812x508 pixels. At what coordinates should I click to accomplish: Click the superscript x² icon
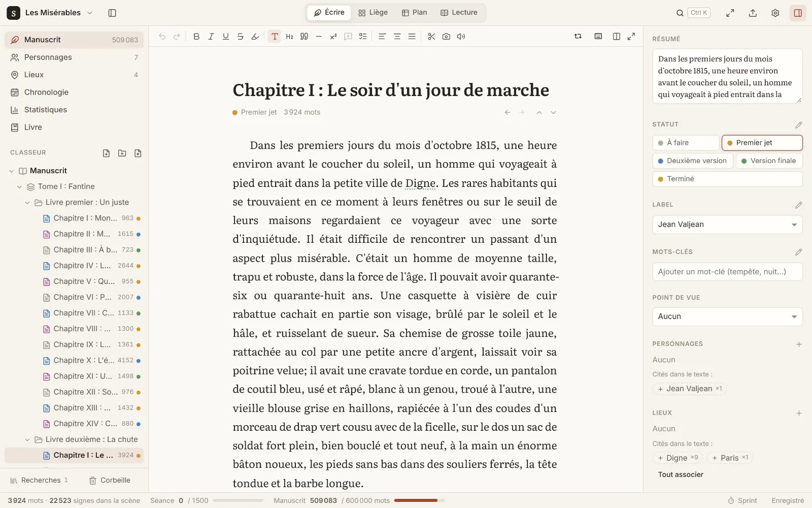pyautogui.click(x=333, y=37)
